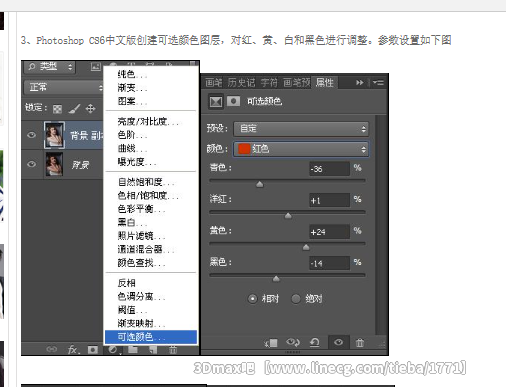506x387 pixels.
Task: Create a new group with the folder icon
Action: click(x=133, y=349)
